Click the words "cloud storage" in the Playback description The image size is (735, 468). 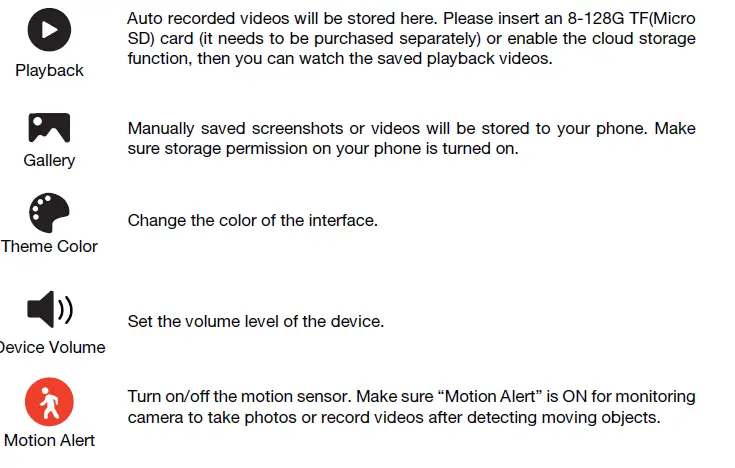[x=648, y=39]
